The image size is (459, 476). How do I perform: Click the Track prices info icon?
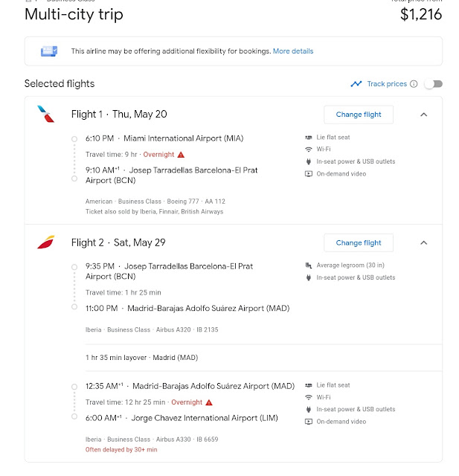coord(414,84)
